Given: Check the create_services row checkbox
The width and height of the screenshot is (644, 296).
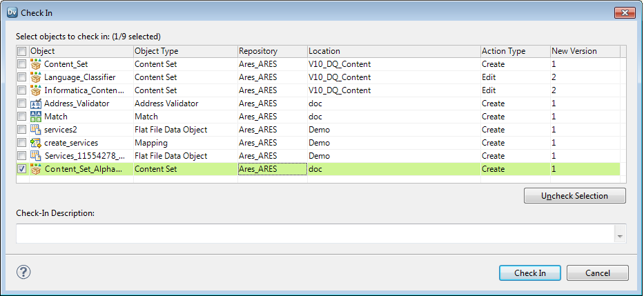Looking at the screenshot, I should pyautogui.click(x=22, y=143).
